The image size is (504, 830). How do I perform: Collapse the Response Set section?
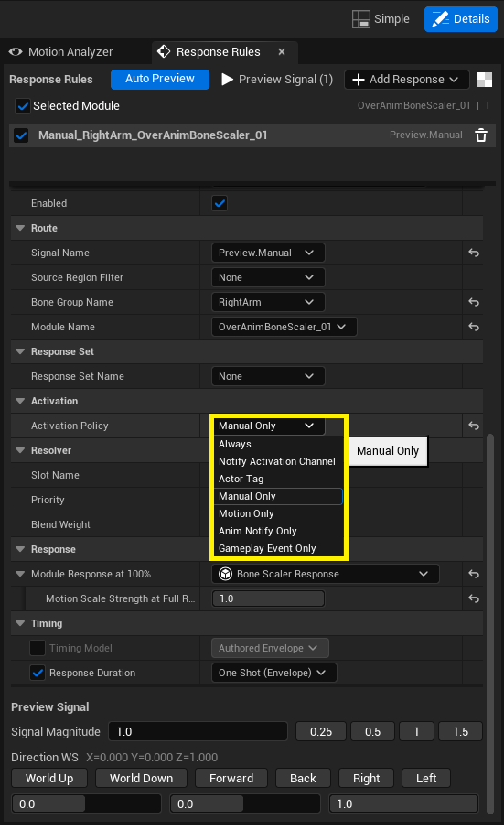click(20, 351)
